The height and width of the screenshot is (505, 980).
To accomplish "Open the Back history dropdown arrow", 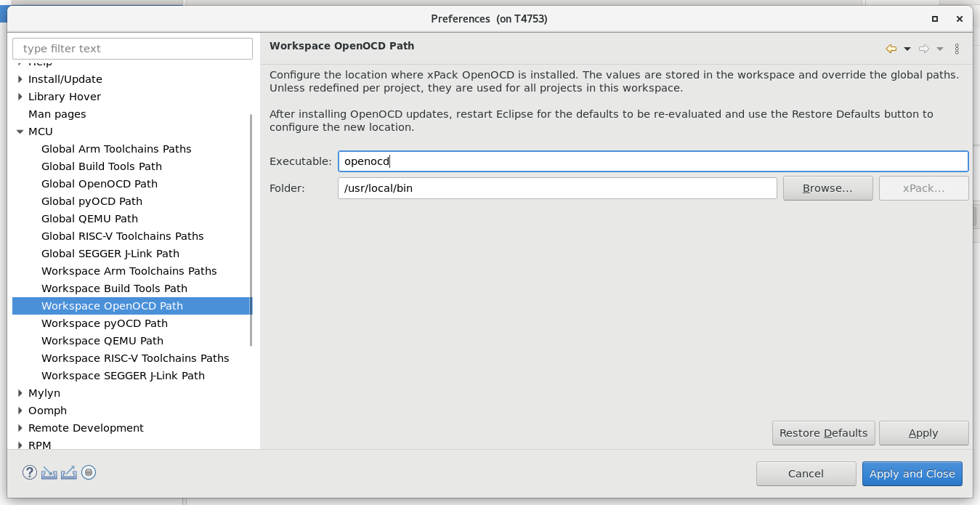I will pos(907,49).
